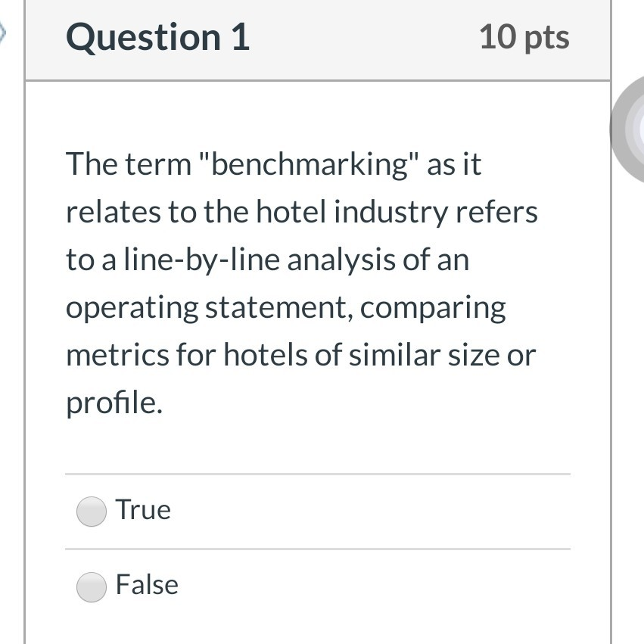
Task: Click the divider line between True and False
Action: pyautogui.click(x=318, y=548)
